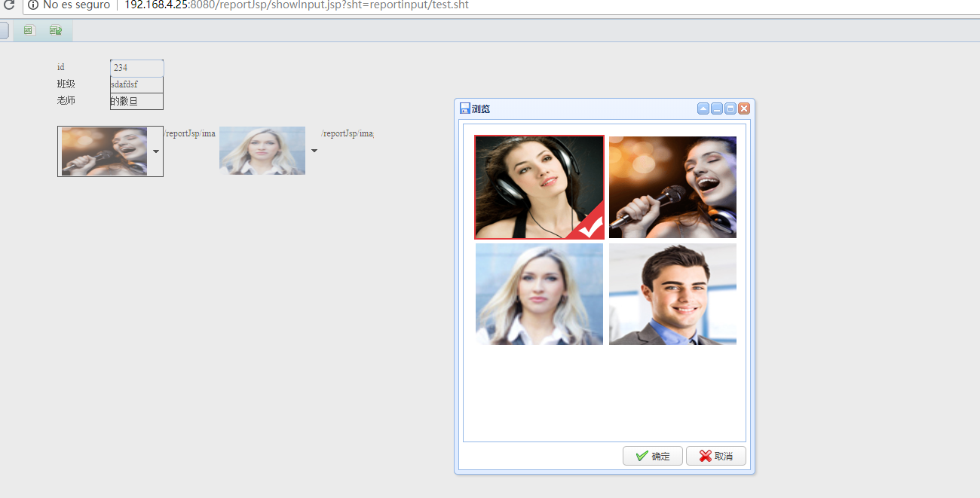Image resolution: width=980 pixels, height=498 pixels.
Task: Select the singing woman thumbnail in dialog
Action: click(x=672, y=187)
